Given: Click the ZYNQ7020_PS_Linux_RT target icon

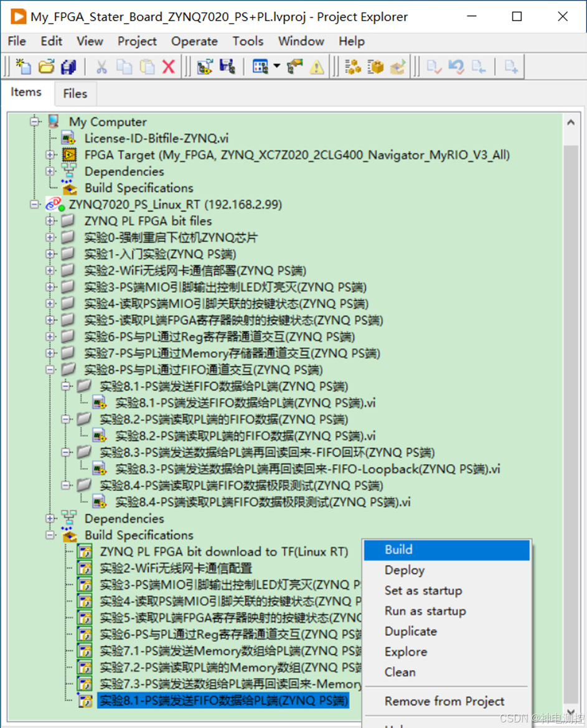Looking at the screenshot, I should [x=55, y=204].
